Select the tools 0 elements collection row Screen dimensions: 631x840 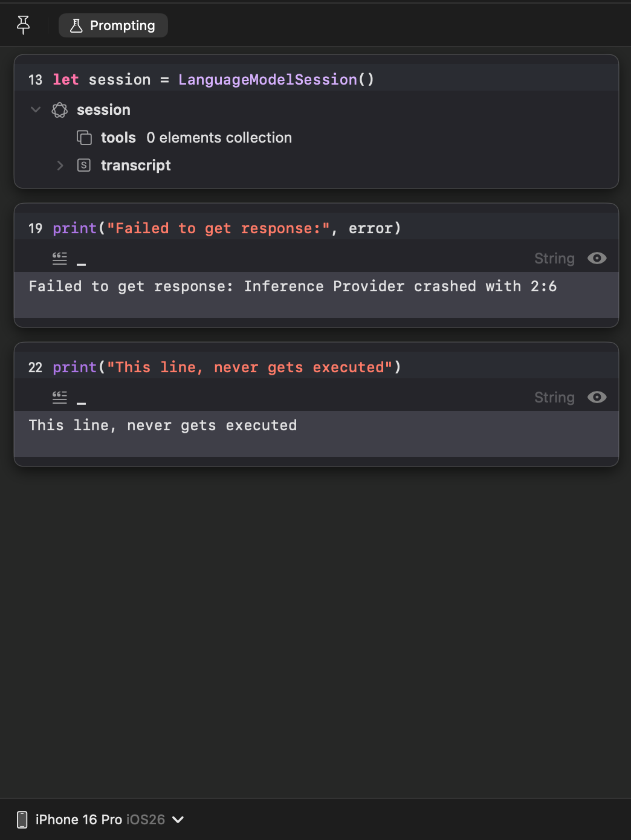[x=196, y=138]
